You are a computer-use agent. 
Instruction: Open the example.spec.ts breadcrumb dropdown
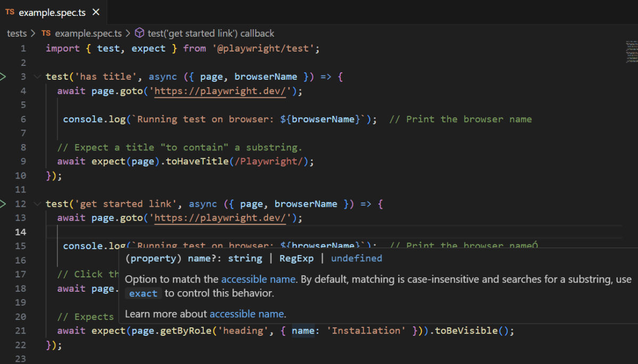click(88, 33)
